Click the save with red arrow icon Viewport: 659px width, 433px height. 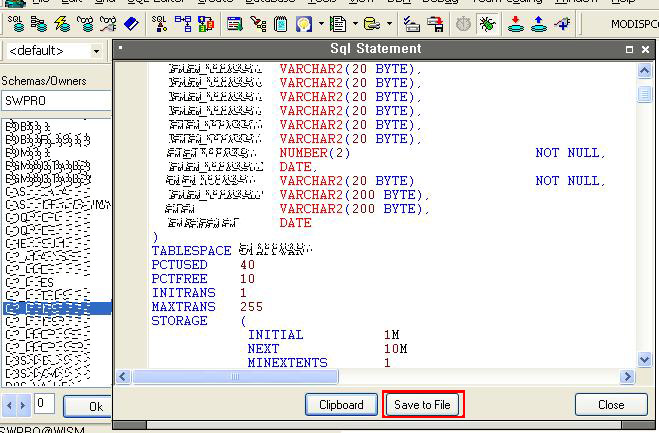click(x=435, y=24)
